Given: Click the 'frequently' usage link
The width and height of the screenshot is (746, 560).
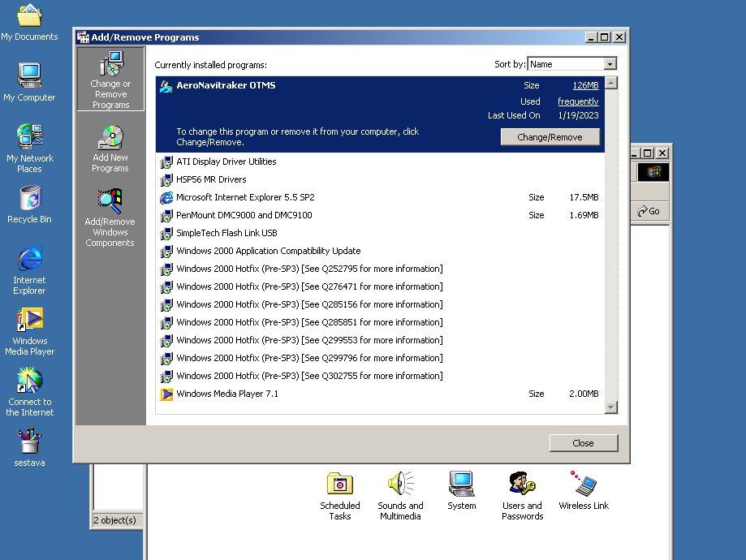Looking at the screenshot, I should (x=578, y=101).
